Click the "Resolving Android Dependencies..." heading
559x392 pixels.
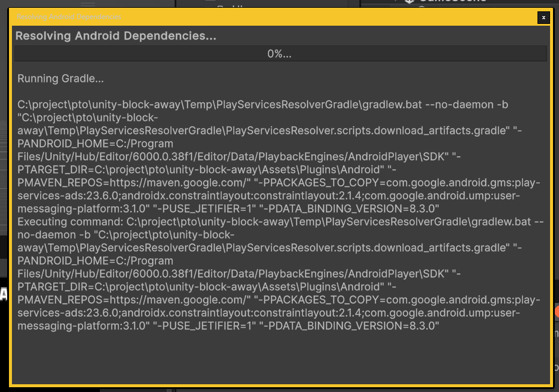[116, 36]
